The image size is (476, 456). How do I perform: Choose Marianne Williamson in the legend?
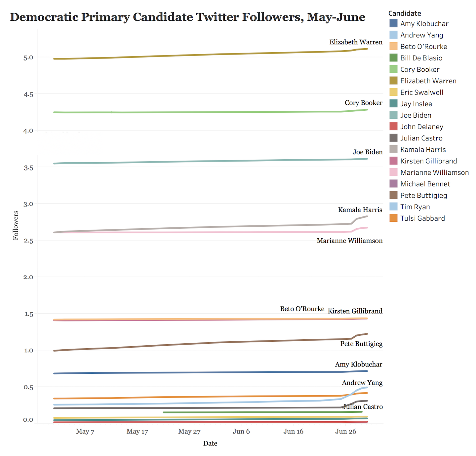click(x=434, y=172)
